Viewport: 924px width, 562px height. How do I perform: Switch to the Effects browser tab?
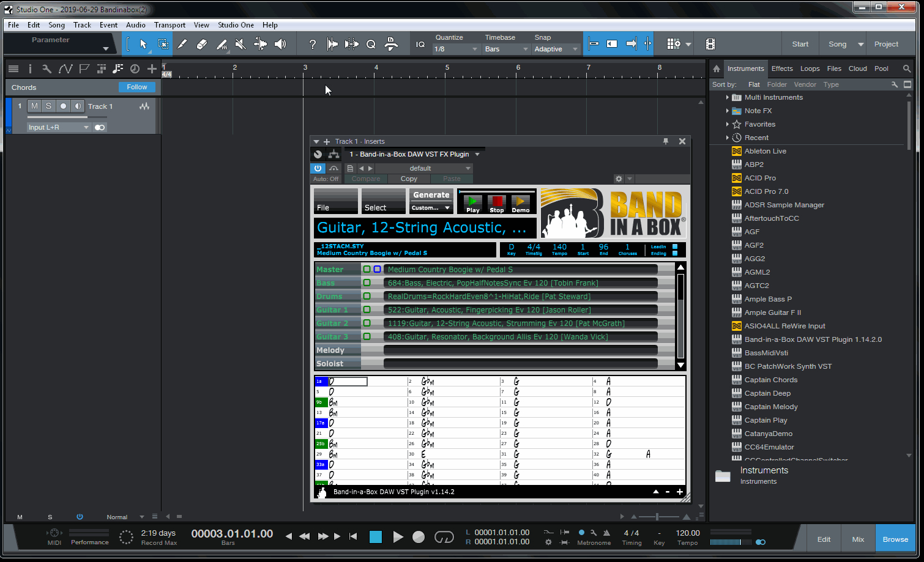point(782,68)
